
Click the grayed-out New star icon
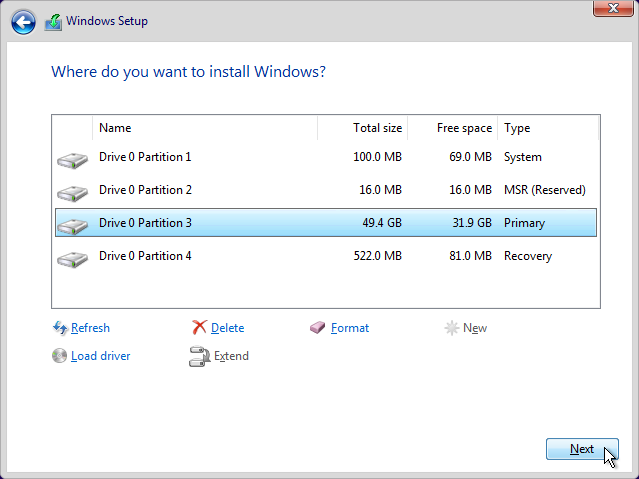pyautogui.click(x=452, y=328)
